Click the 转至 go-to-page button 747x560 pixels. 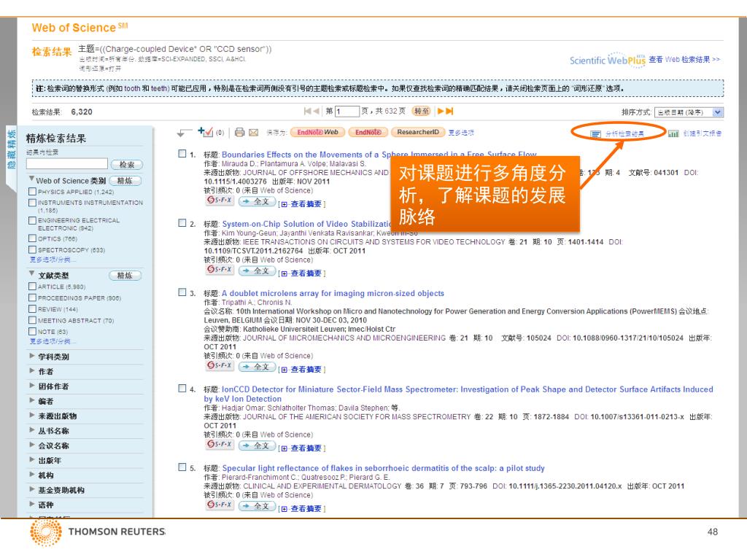(x=421, y=111)
